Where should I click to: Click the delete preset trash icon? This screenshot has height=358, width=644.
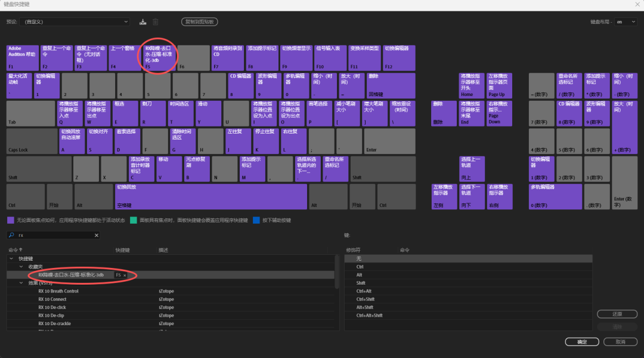[x=156, y=22]
